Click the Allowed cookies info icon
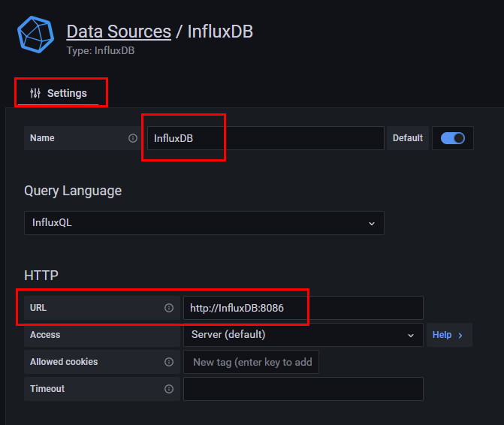 pos(169,362)
